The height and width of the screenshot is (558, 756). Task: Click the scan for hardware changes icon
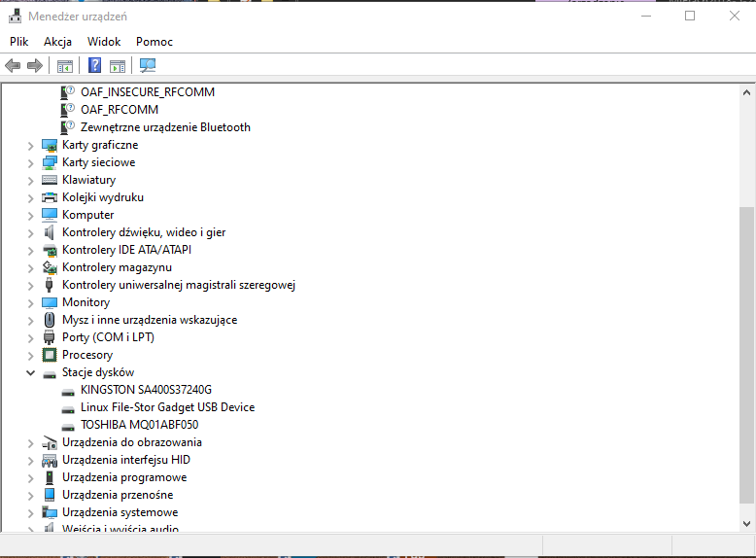(148, 66)
